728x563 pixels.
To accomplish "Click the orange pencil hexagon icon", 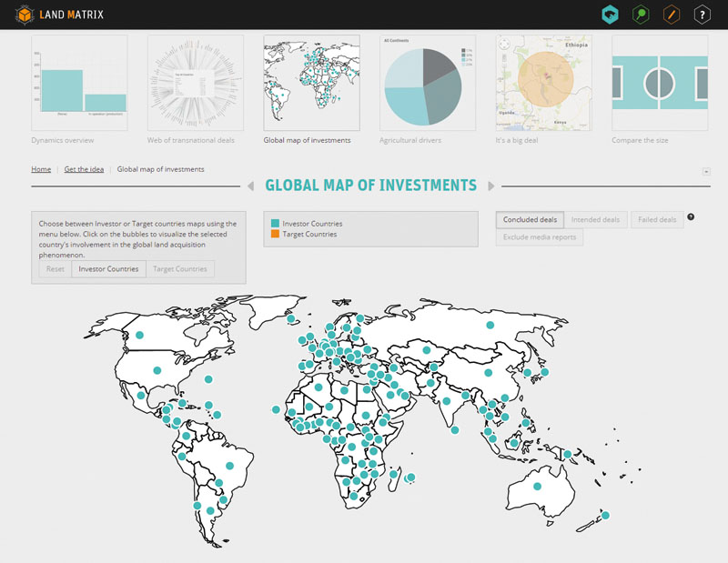I will coord(672,15).
